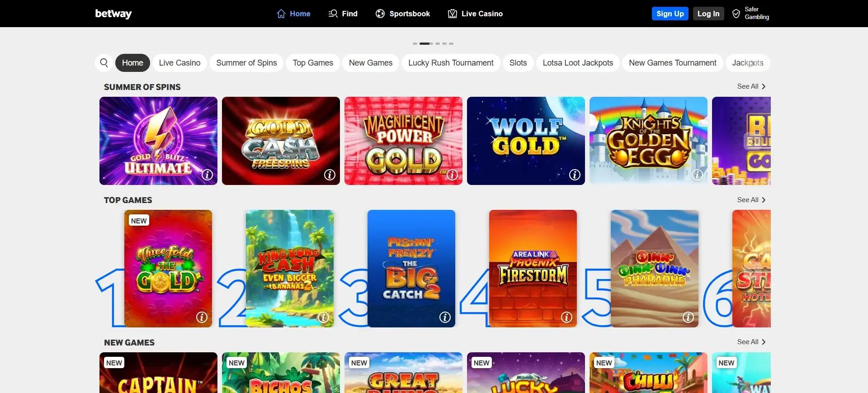Show info for Knights of the Golden Egg

[697, 175]
